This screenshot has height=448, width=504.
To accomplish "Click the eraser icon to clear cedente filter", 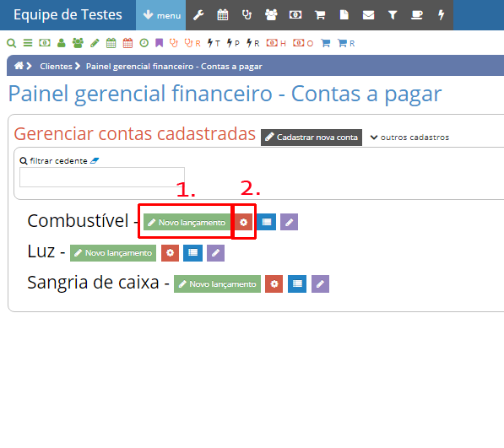I will (95, 160).
